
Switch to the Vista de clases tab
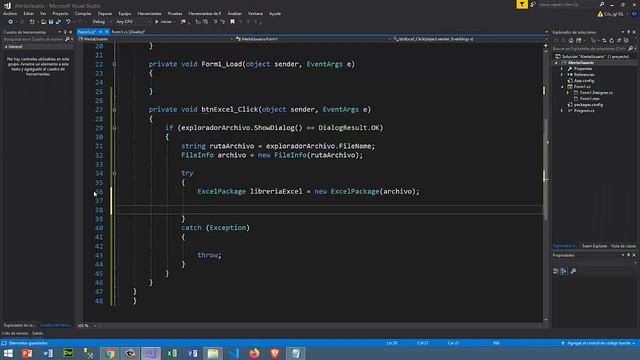point(623,246)
